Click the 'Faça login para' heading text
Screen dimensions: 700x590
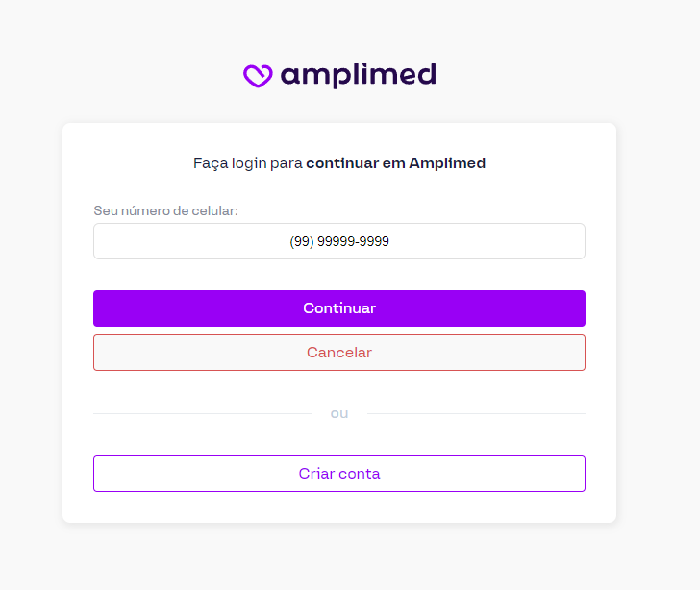248,163
